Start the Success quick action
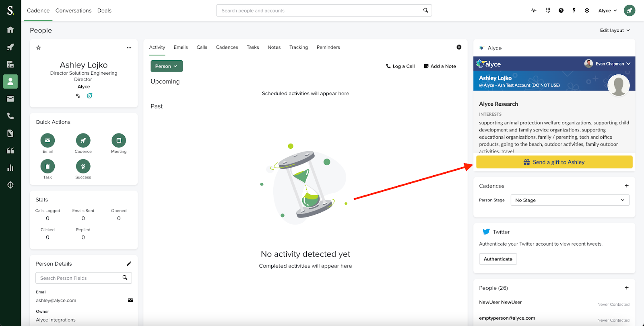The height and width of the screenshot is (326, 644). coord(83,166)
